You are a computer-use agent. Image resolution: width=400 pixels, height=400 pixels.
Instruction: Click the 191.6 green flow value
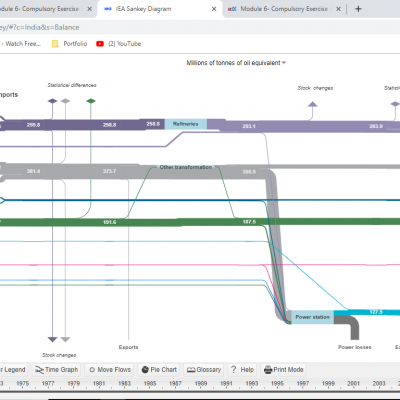pyautogui.click(x=109, y=222)
